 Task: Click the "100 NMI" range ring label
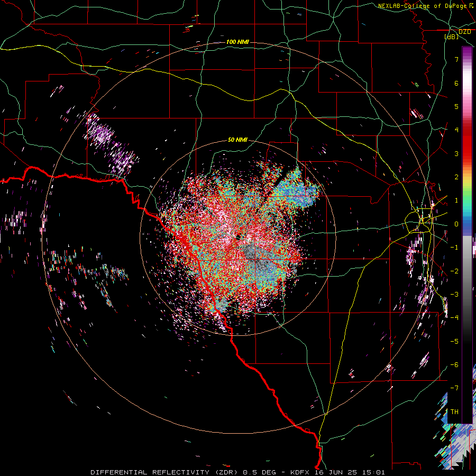pos(237,42)
